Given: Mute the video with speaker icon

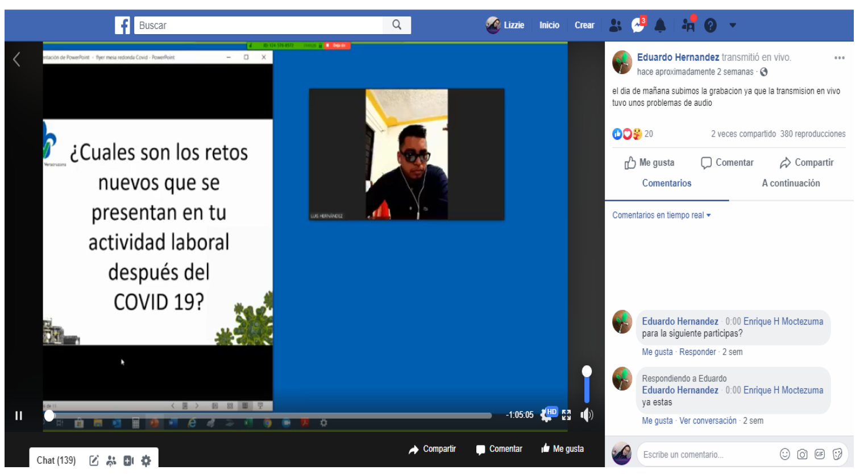Looking at the screenshot, I should pyautogui.click(x=587, y=415).
